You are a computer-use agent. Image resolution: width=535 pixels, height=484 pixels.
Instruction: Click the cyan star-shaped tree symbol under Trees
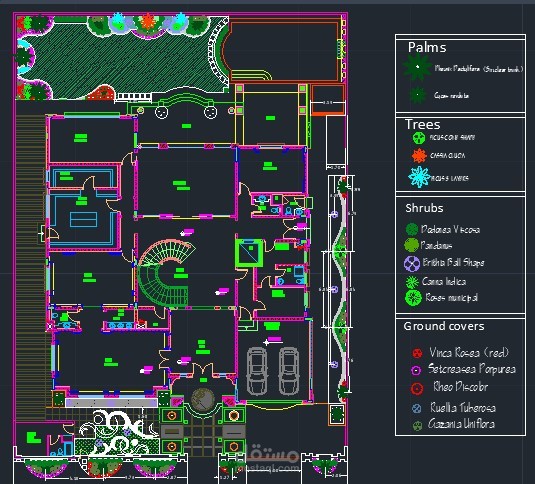pyautogui.click(x=419, y=177)
